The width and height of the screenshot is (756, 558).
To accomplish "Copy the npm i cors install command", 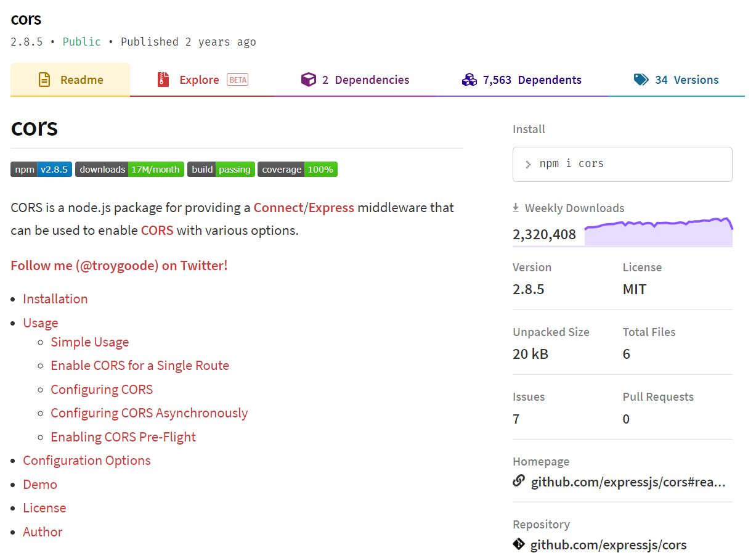I will click(622, 164).
